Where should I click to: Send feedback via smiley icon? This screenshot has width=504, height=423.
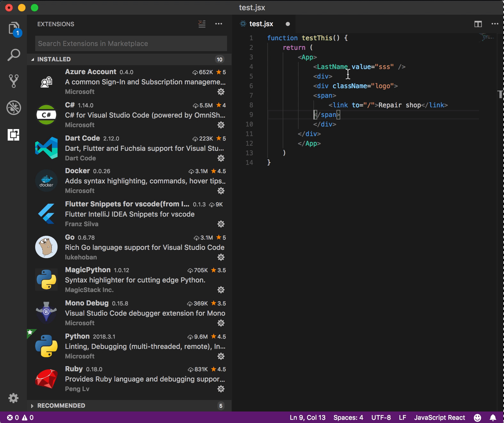(477, 418)
